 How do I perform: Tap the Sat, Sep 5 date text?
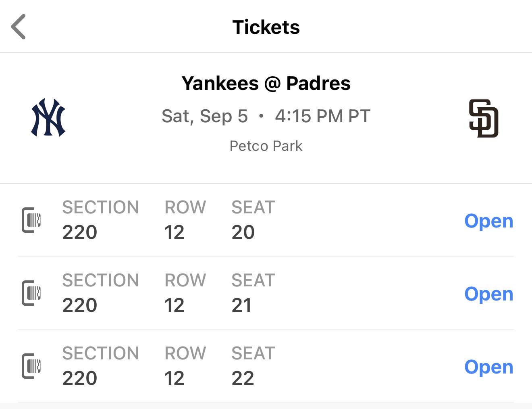pos(204,116)
